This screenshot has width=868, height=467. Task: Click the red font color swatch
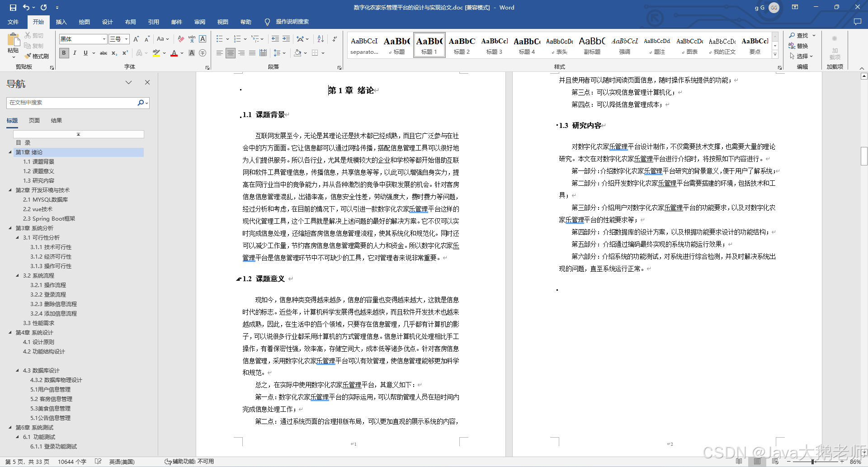point(175,53)
